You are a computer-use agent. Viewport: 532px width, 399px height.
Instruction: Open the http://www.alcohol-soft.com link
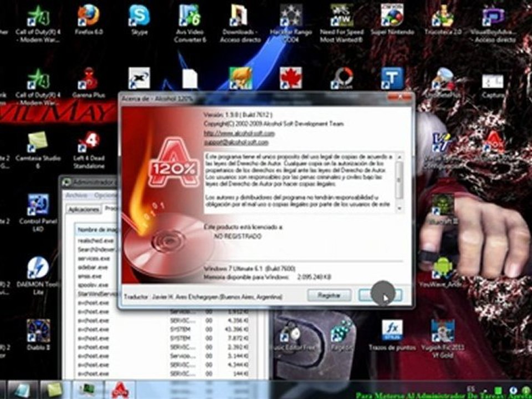tap(239, 134)
